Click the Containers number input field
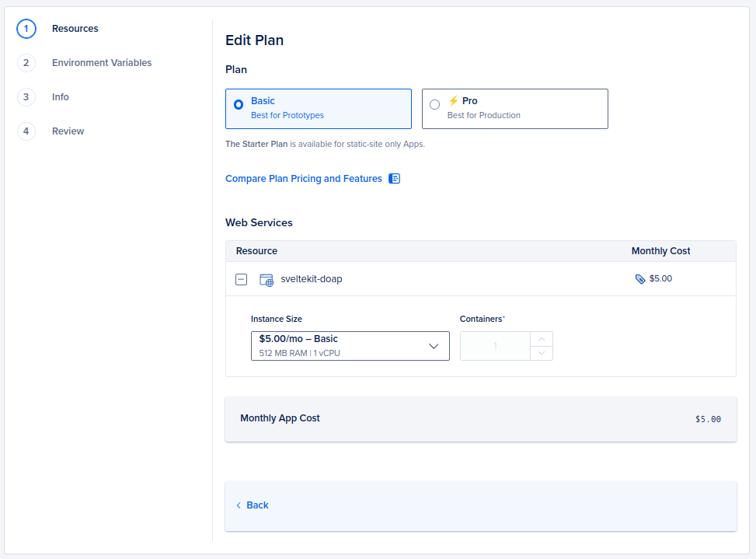The height and width of the screenshot is (559, 756). 495,346
